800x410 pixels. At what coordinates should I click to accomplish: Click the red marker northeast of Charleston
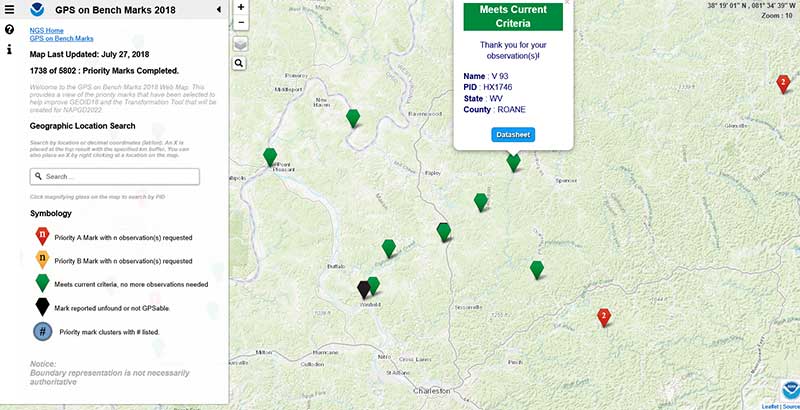603,317
